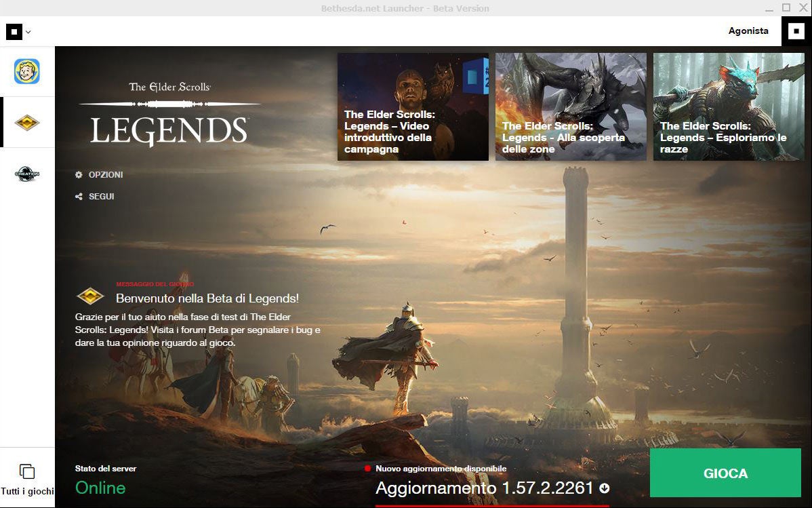Click the Benvenuto nella Beta di Legends headline
The image size is (812, 508).
(x=207, y=298)
